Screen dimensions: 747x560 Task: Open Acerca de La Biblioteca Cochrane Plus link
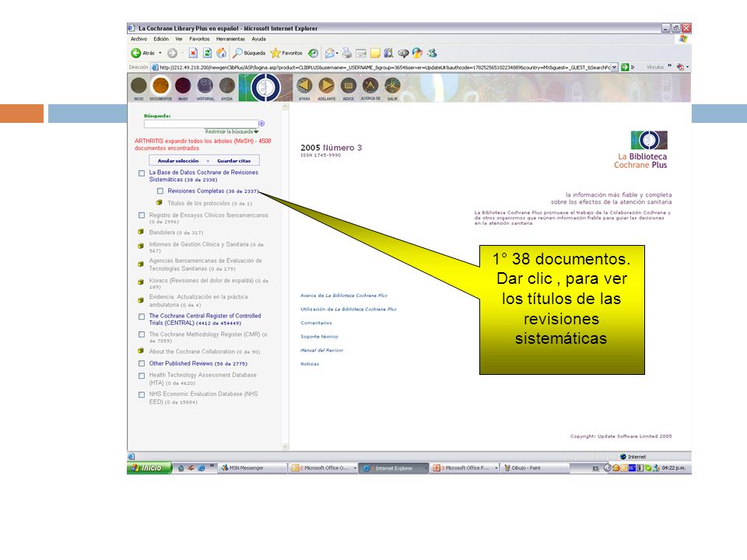(344, 296)
